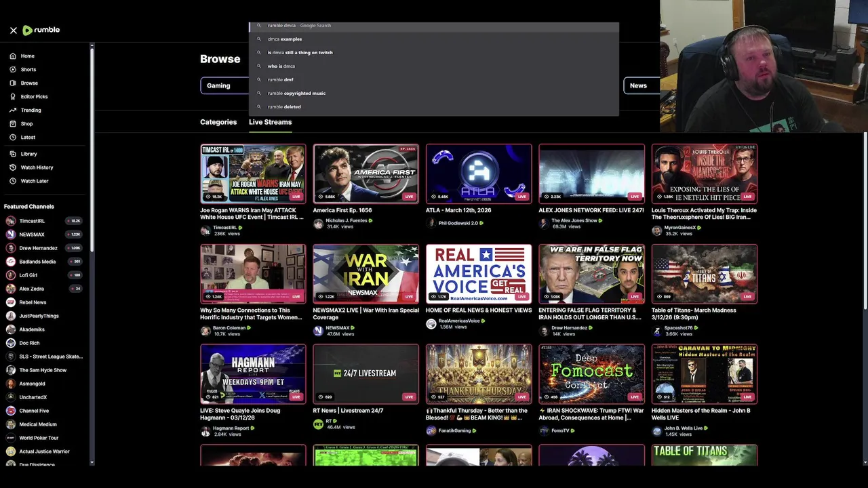The image size is (868, 488).
Task: Open Shop in the sidebar
Action: tap(26, 124)
